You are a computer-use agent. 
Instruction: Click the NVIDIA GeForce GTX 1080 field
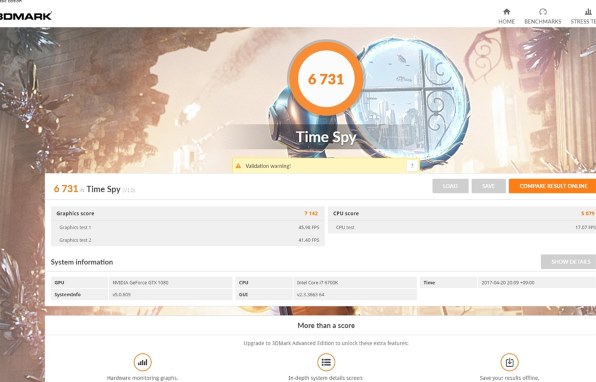point(170,283)
